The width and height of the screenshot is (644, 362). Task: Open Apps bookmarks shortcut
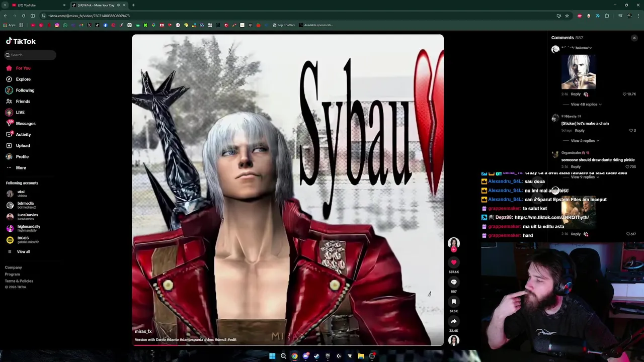8,25
